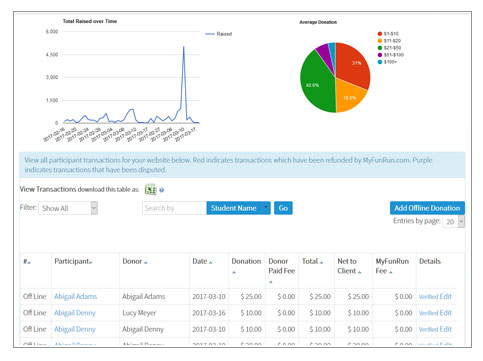Sort by Date column arrow
The width and height of the screenshot is (483, 361).
210,263
